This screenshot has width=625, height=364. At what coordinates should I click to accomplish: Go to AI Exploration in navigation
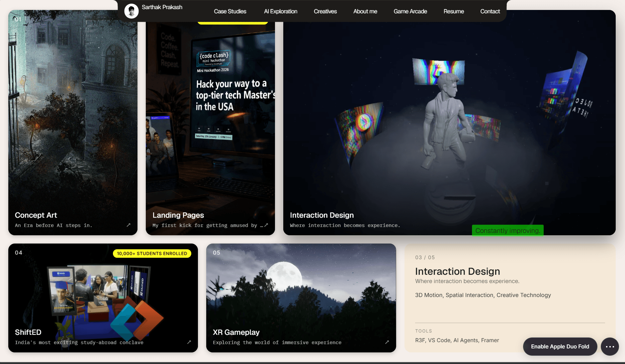coord(281,11)
